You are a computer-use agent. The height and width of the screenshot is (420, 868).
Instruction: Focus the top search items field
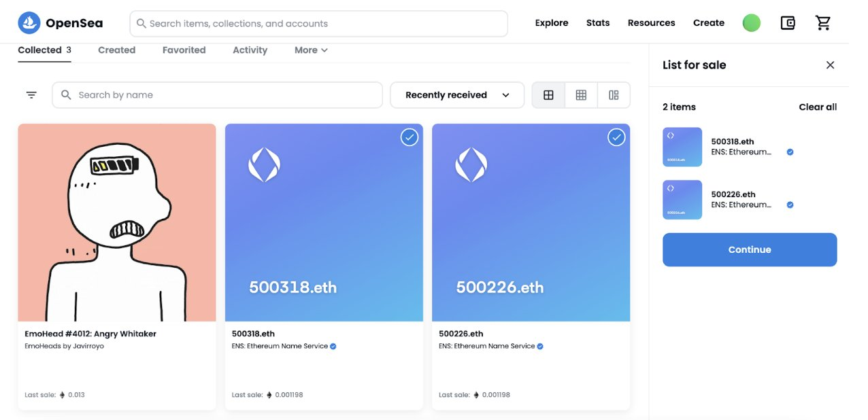(318, 23)
